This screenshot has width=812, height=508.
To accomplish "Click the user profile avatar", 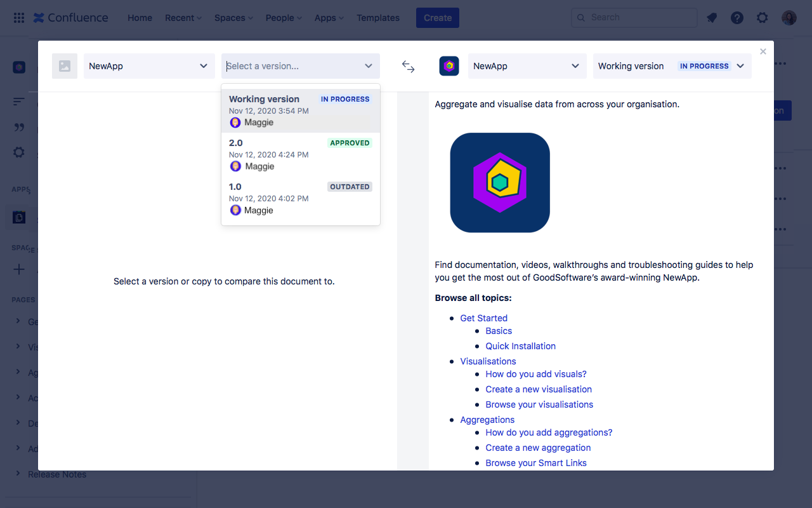I will point(789,18).
